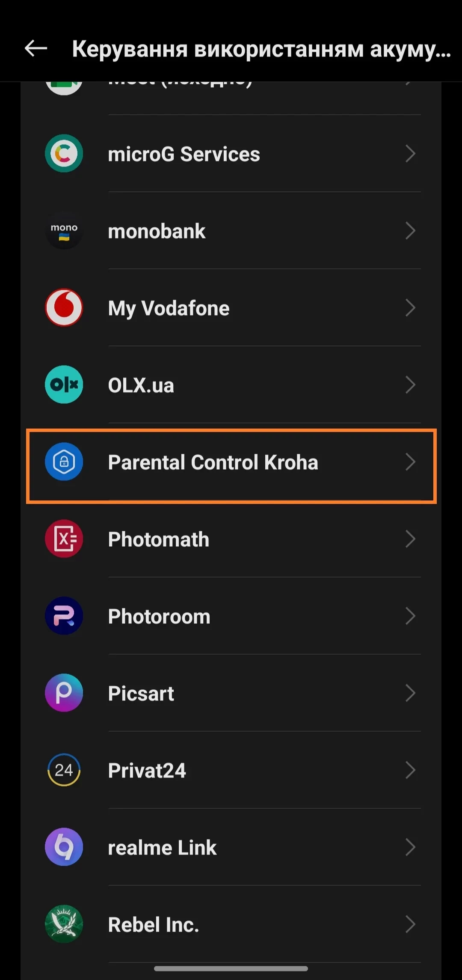Expand microG Services chevron arrow
The width and height of the screenshot is (462, 980).
pos(410,154)
